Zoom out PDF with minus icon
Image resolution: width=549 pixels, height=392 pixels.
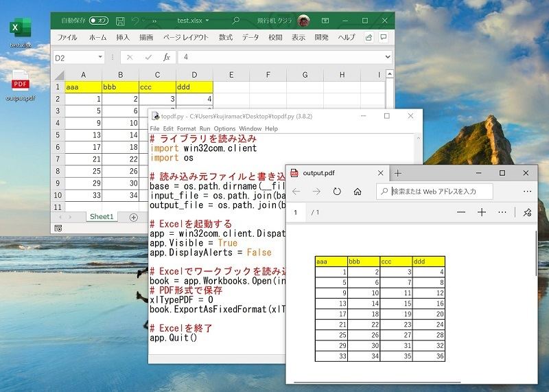(461, 212)
